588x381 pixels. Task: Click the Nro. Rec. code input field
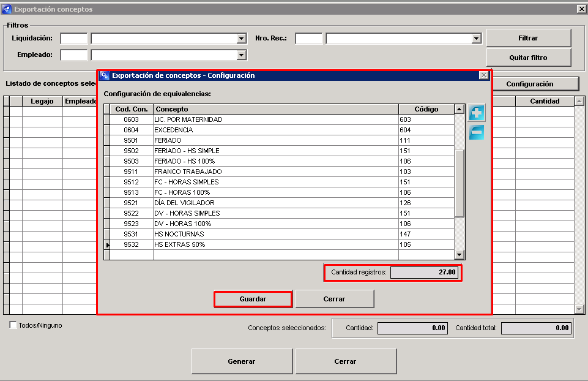308,39
